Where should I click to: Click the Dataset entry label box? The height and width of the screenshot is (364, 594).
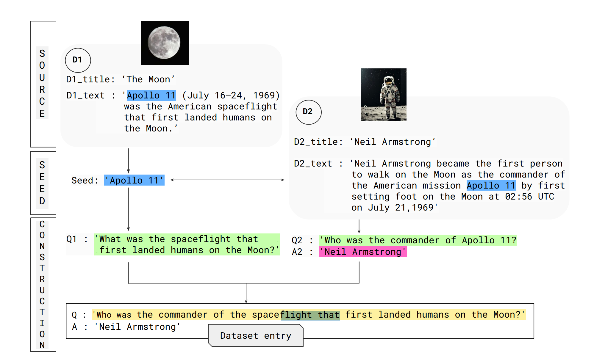pyautogui.click(x=256, y=335)
